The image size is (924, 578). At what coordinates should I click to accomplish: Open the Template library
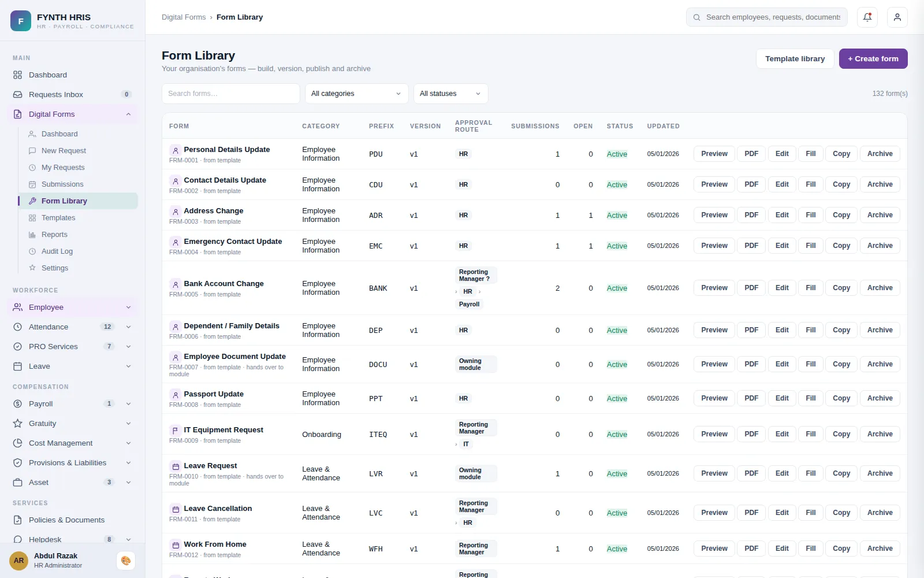pyautogui.click(x=795, y=59)
